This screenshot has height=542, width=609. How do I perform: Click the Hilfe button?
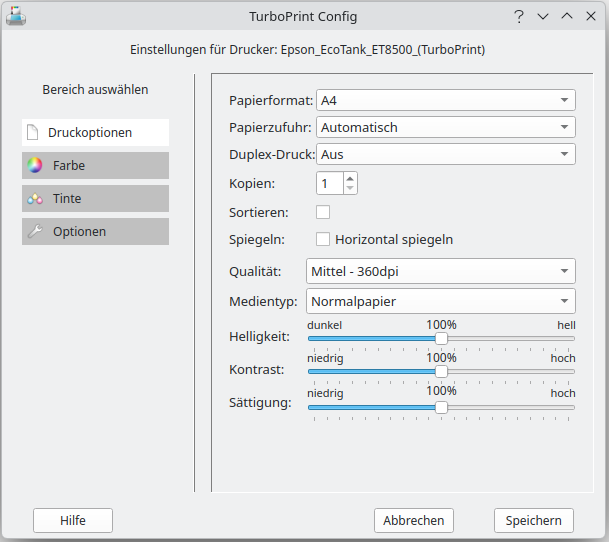tap(73, 520)
